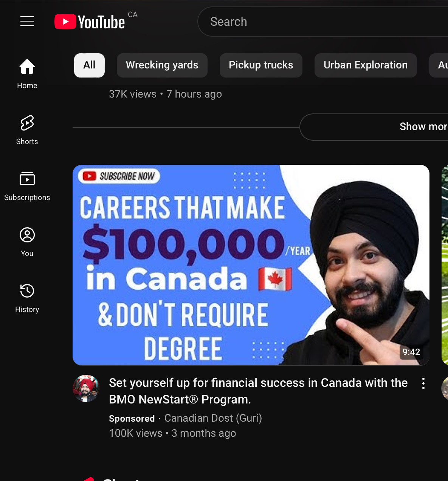Click the Show more button
The height and width of the screenshot is (481, 448).
[x=374, y=127]
